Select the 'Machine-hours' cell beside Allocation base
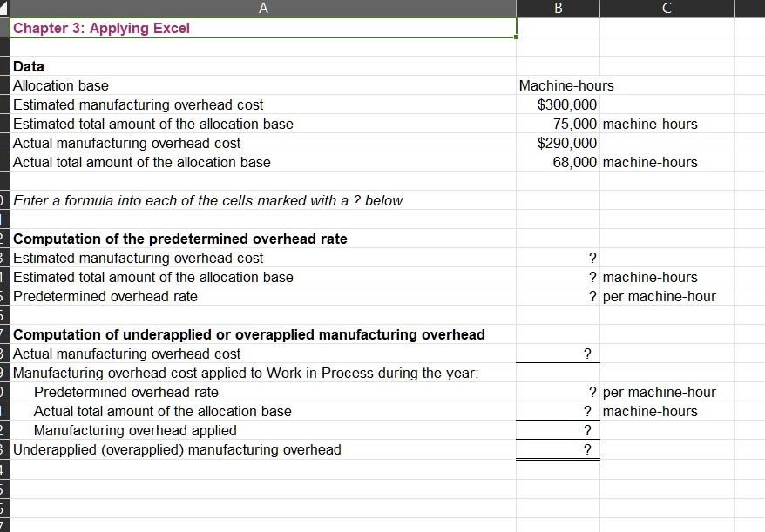This screenshot has width=765, height=532. [x=558, y=85]
